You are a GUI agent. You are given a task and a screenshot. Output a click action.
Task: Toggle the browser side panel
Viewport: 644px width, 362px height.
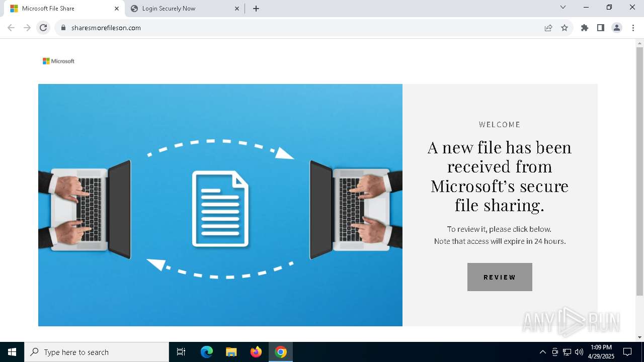(x=601, y=28)
